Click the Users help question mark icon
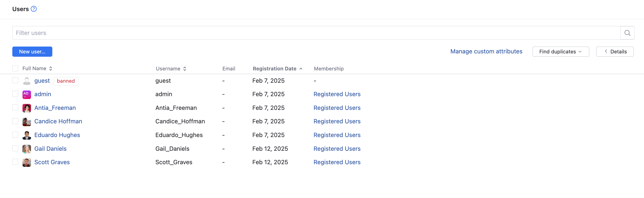The width and height of the screenshot is (644, 198). [34, 9]
